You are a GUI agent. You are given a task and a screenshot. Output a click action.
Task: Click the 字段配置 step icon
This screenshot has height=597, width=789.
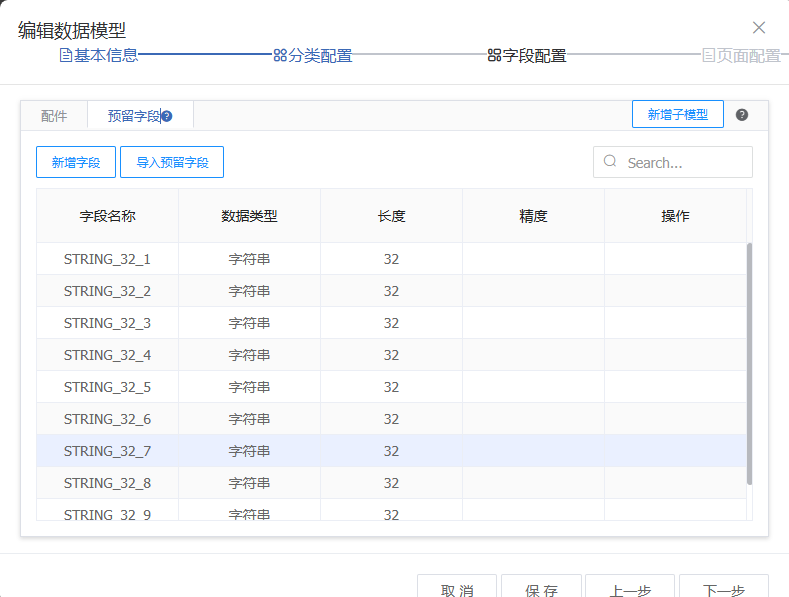[494, 56]
